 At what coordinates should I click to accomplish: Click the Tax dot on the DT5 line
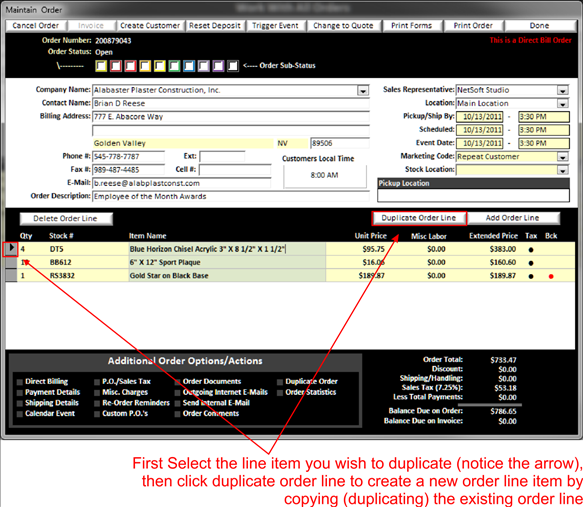pyautogui.click(x=531, y=250)
